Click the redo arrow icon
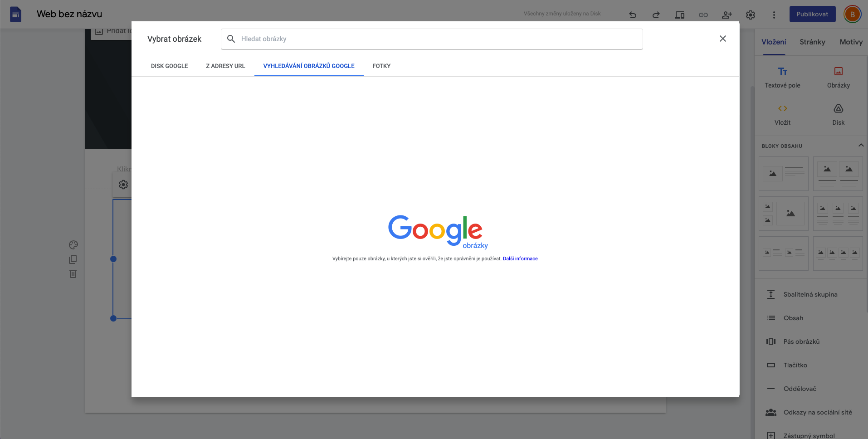This screenshot has height=439, width=868. click(x=656, y=15)
